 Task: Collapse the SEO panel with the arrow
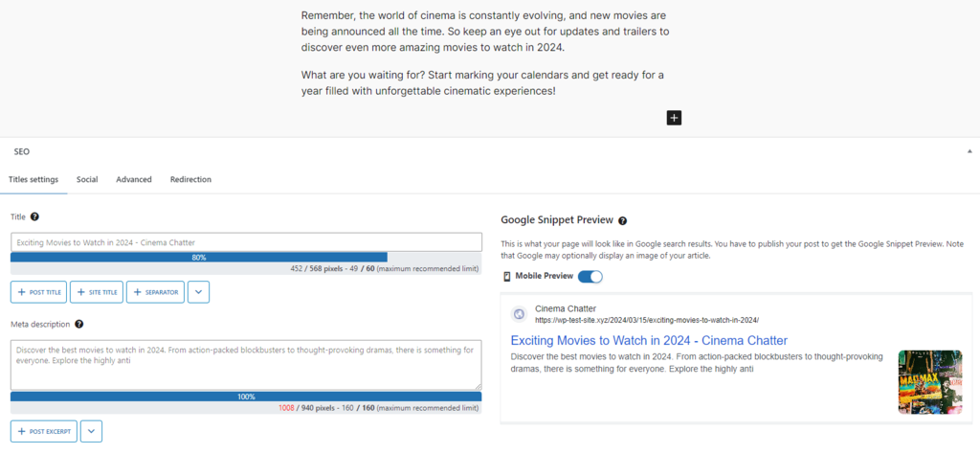[x=969, y=151]
